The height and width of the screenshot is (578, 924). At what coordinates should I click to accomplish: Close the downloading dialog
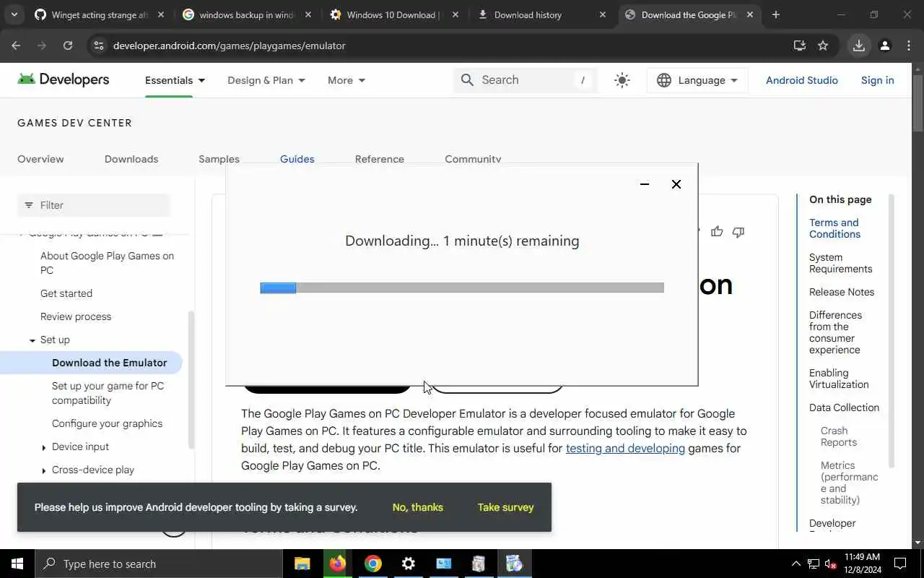pyautogui.click(x=676, y=184)
